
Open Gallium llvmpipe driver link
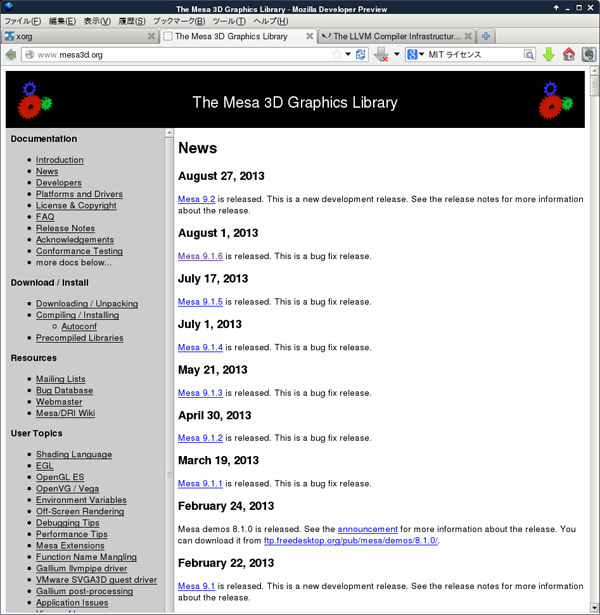tap(82, 568)
